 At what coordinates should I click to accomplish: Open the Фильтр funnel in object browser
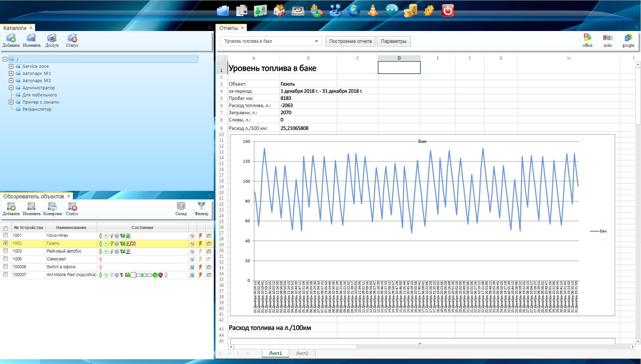click(201, 208)
